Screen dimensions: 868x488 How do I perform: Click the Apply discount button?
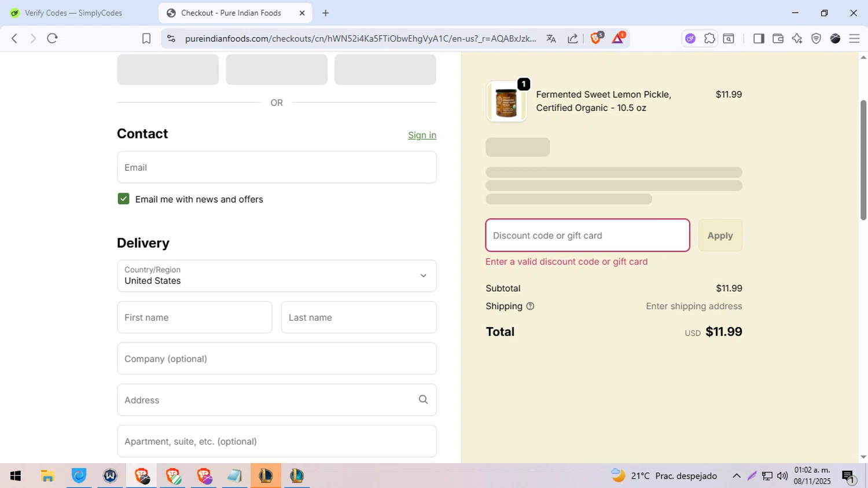click(720, 235)
